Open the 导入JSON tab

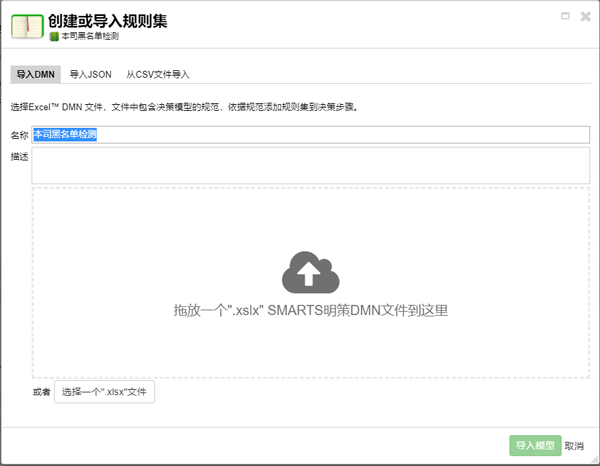pos(90,74)
